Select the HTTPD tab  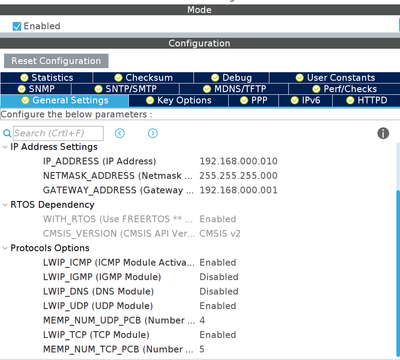[x=366, y=100]
